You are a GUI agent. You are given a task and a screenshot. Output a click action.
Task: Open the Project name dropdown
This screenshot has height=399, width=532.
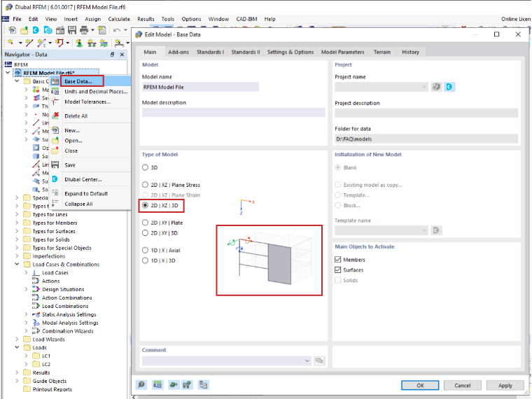point(423,87)
